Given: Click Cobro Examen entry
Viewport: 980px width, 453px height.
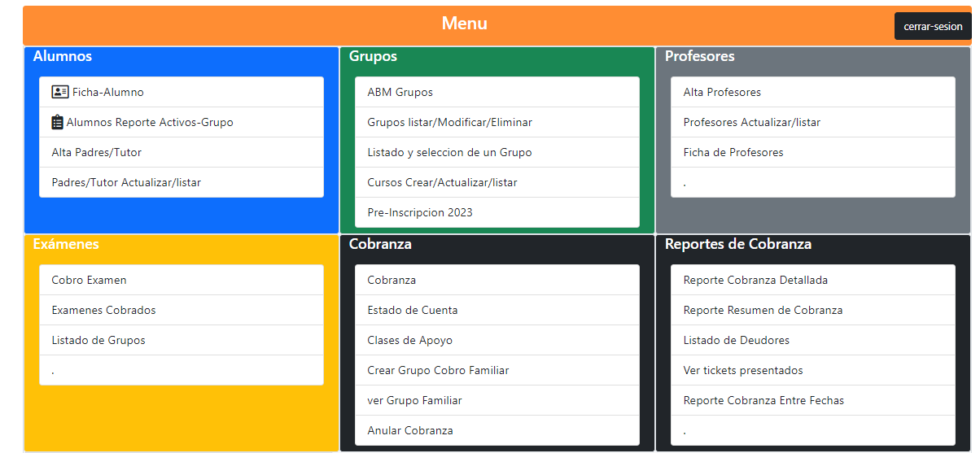Looking at the screenshot, I should [x=89, y=280].
